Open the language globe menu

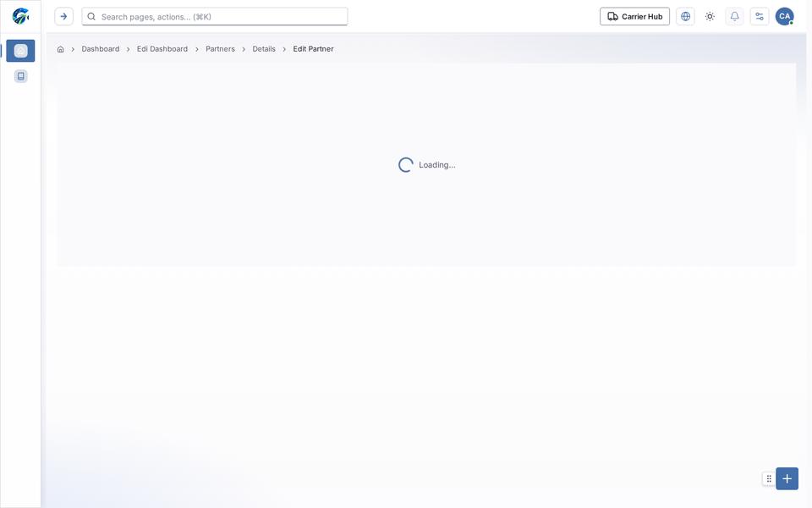[685, 17]
